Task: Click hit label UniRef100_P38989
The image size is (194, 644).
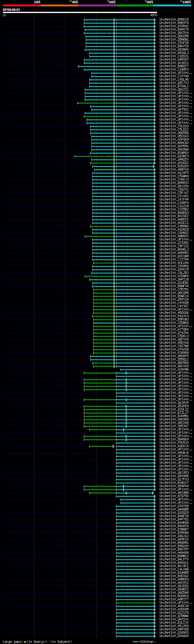Action: (x=174, y=353)
